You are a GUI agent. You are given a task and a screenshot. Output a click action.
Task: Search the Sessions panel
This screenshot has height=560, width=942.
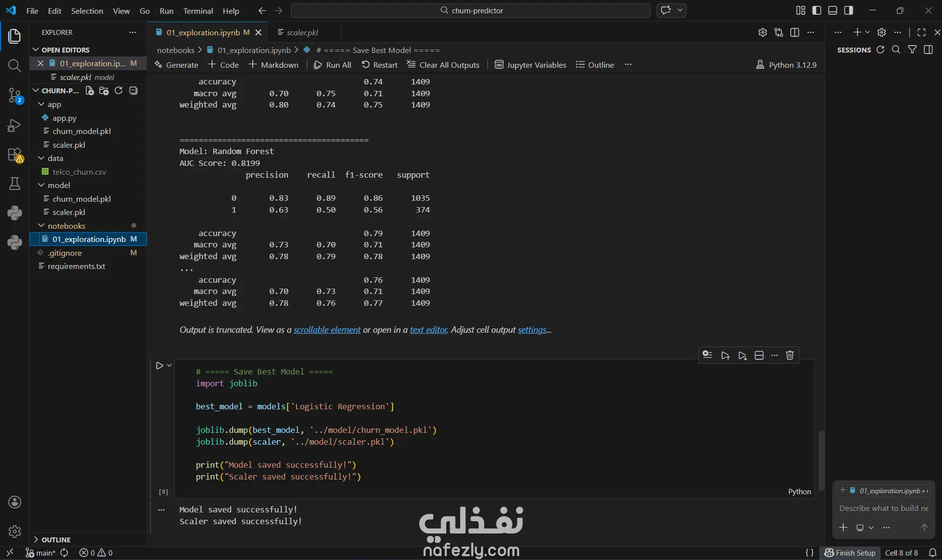click(896, 50)
